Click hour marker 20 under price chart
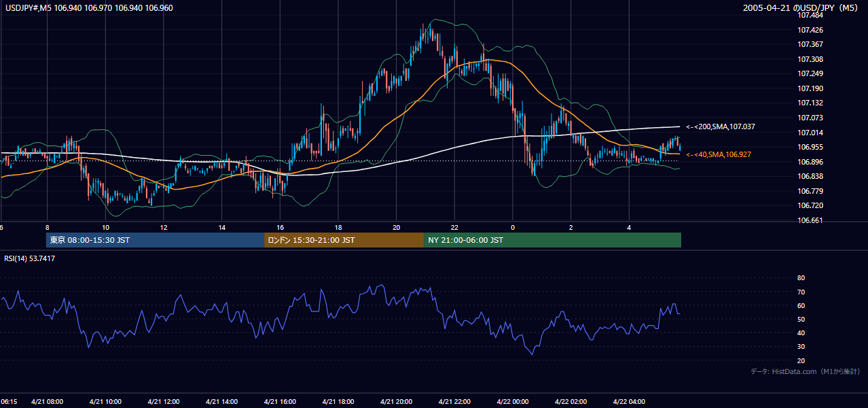The height and width of the screenshot is (408, 868). tap(396, 227)
